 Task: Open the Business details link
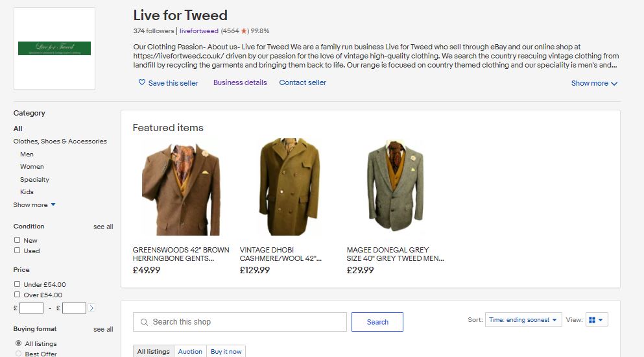(x=240, y=82)
